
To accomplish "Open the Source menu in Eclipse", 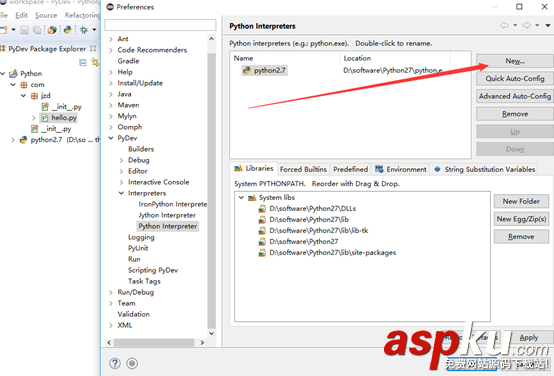I will point(46,15).
